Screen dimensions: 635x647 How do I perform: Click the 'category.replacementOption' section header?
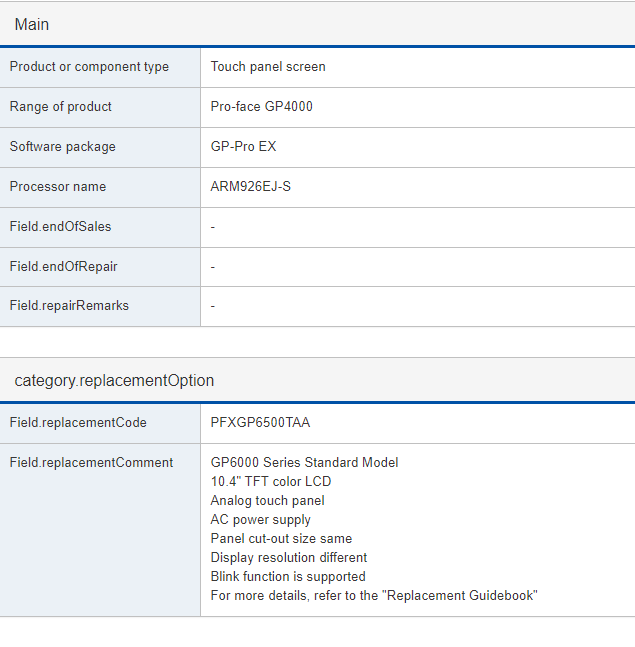point(114,380)
